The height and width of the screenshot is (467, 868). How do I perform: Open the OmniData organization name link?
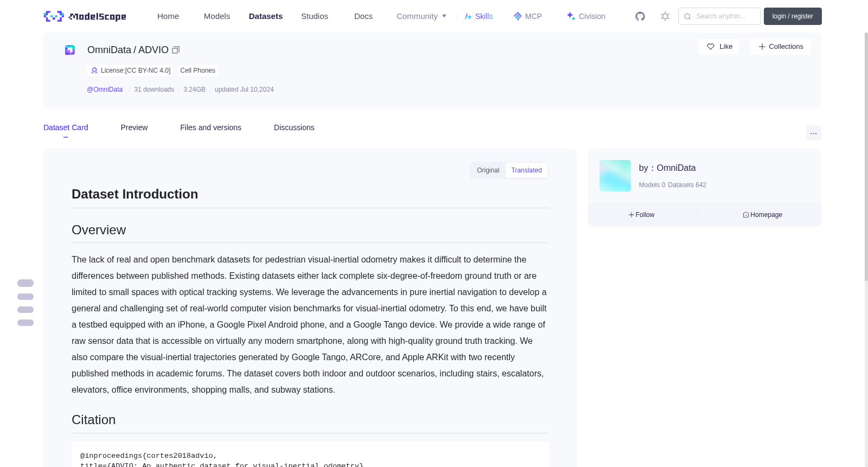(676, 168)
